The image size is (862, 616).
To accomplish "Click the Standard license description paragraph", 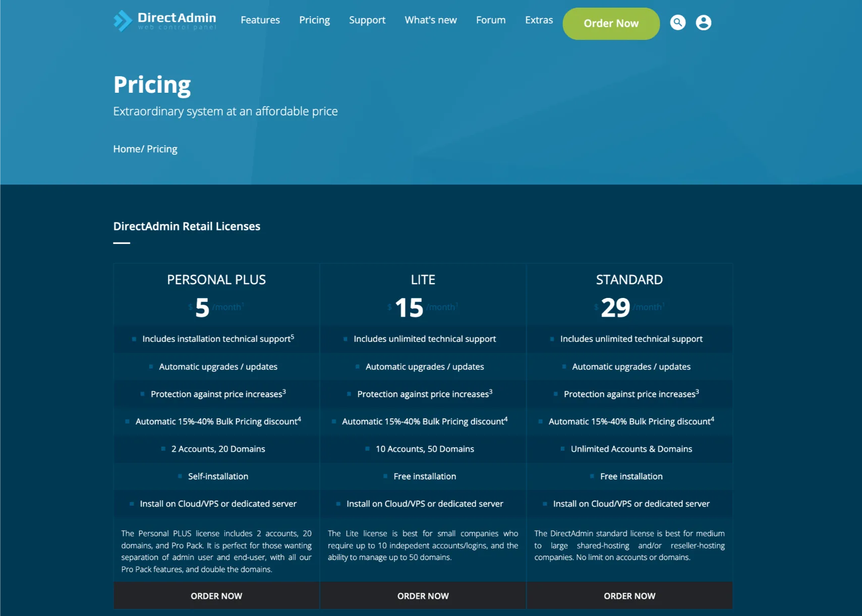I will pos(629,545).
